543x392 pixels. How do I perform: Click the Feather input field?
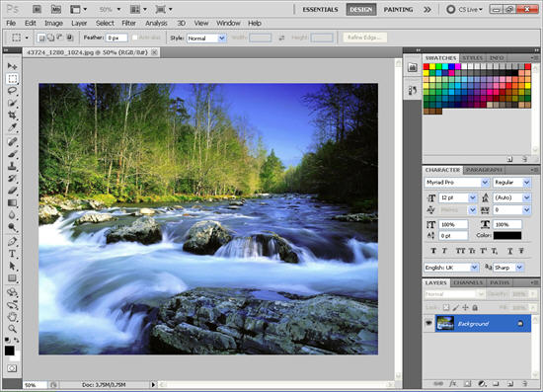116,39
